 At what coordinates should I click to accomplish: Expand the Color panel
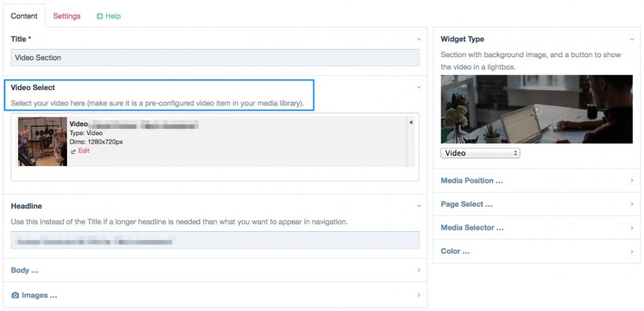pos(632,251)
